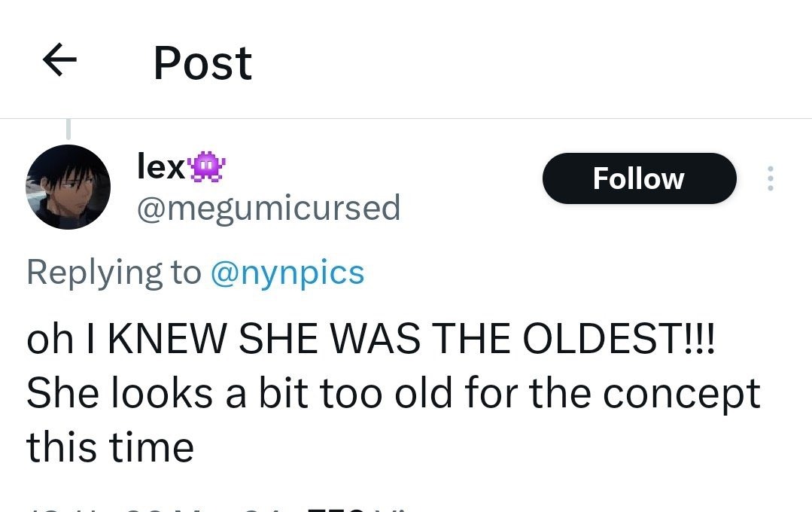The height and width of the screenshot is (512, 812).
Task: Tap the back arrow
Action: click(x=60, y=62)
